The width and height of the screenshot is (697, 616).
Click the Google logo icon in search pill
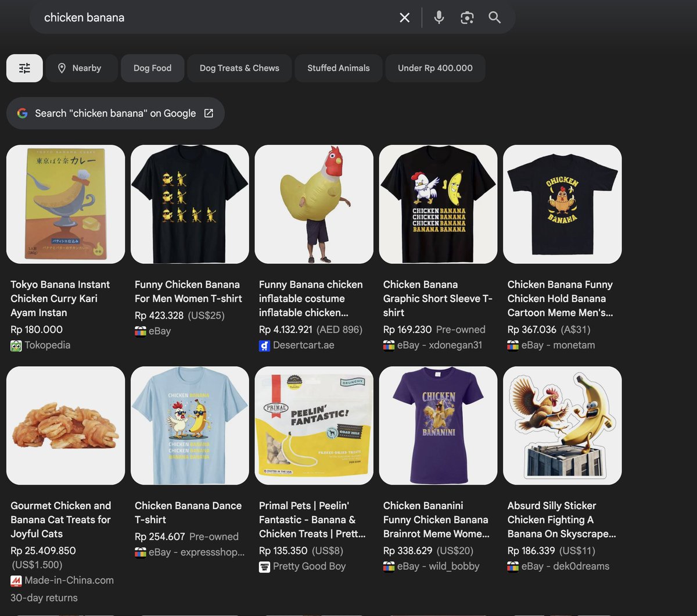[x=23, y=113]
